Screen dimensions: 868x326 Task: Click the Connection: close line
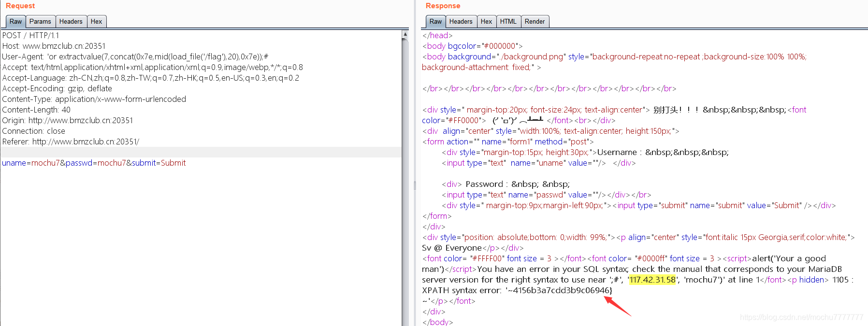click(33, 131)
